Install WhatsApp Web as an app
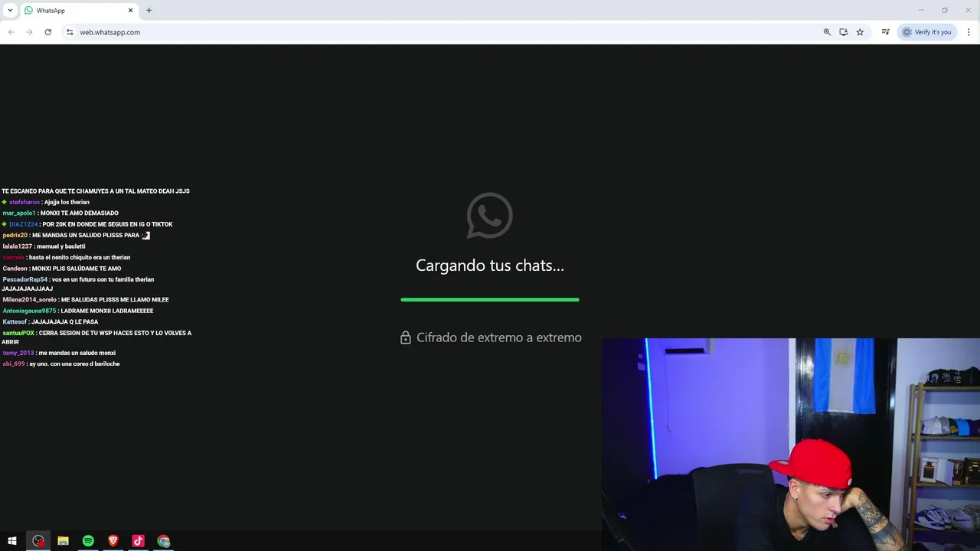Image resolution: width=980 pixels, height=551 pixels. (x=843, y=32)
